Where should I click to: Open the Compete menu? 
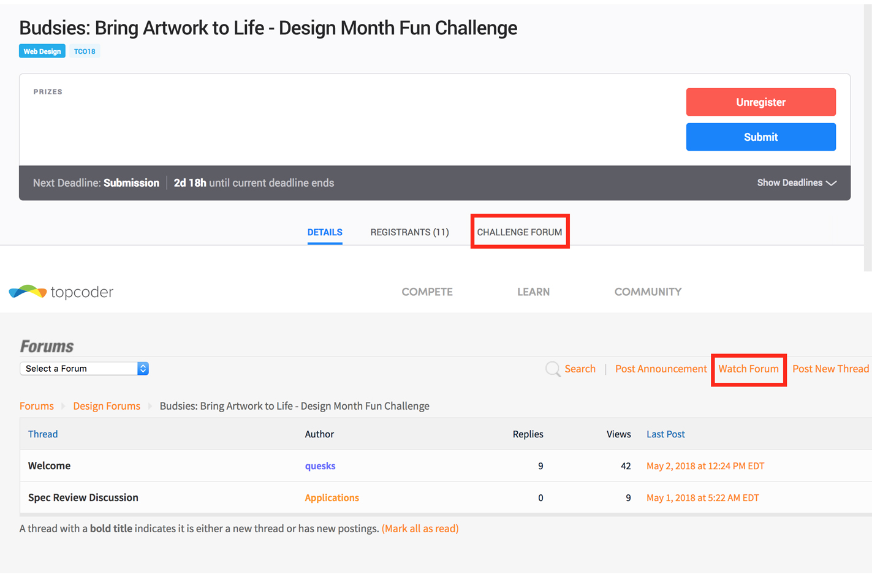pos(427,292)
